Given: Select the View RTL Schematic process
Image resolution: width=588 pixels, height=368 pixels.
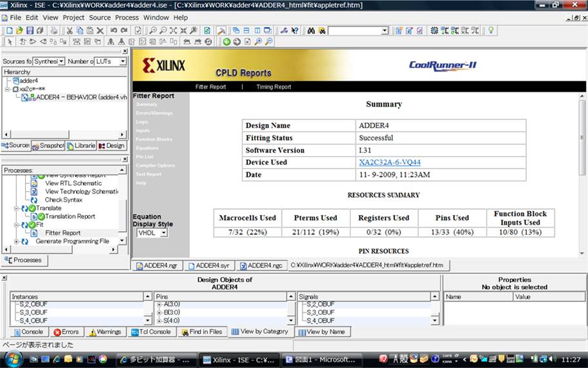Looking at the screenshot, I should 73,183.
